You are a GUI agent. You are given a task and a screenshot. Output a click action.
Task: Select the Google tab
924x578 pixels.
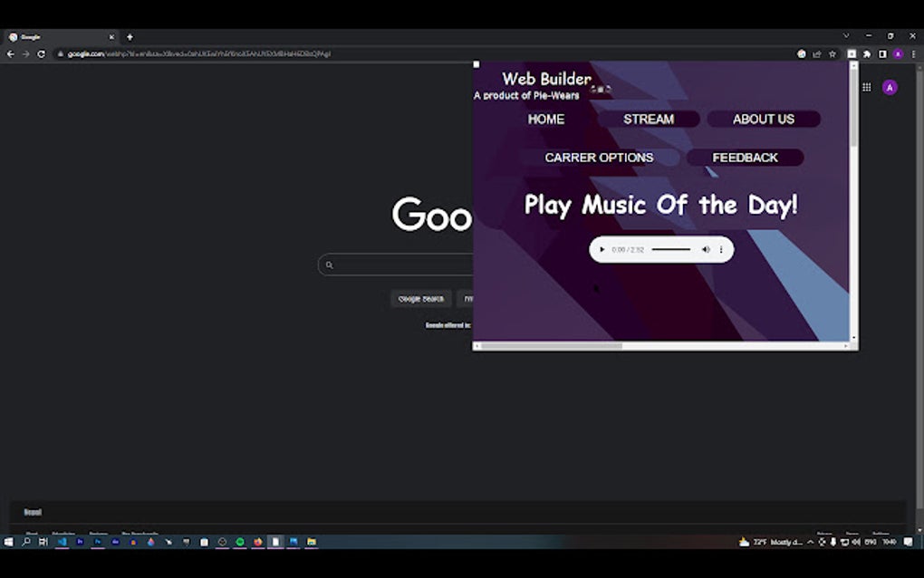coord(62,37)
